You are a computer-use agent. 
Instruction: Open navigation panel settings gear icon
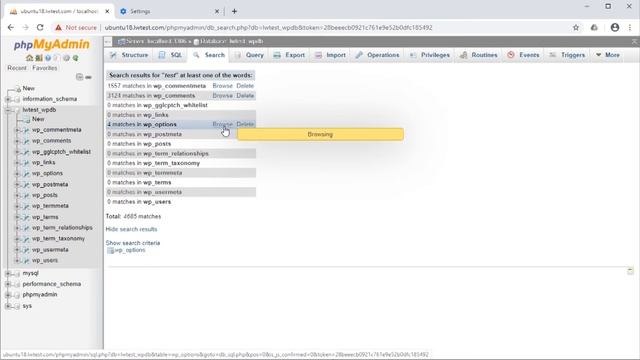click(67, 58)
